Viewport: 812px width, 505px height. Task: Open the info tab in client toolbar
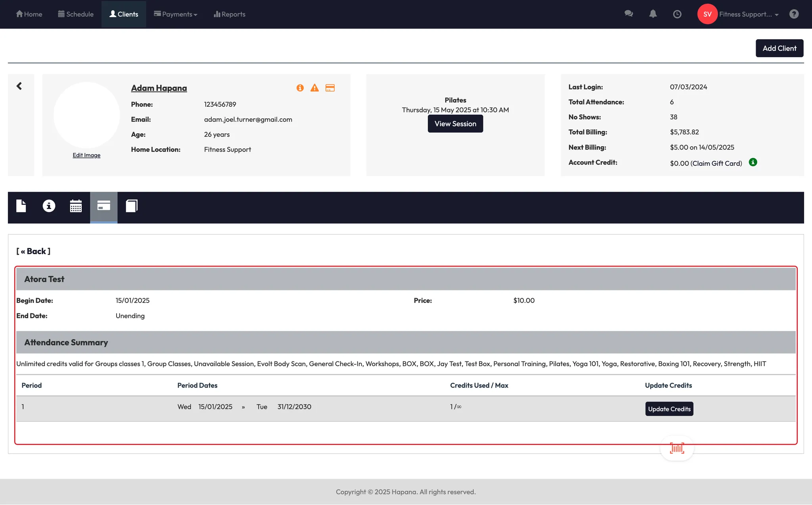pos(49,206)
